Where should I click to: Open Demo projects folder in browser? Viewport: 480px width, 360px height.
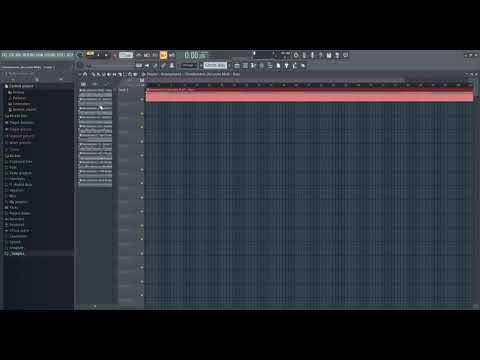[18, 173]
